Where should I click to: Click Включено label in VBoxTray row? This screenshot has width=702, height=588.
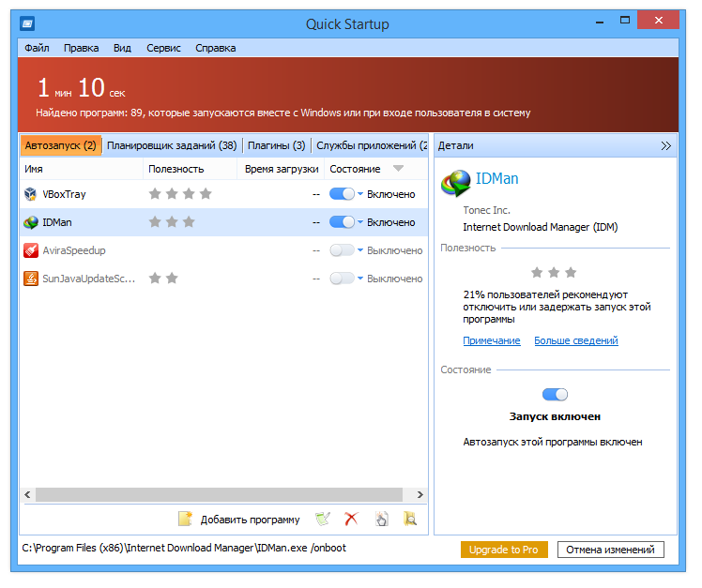coord(391,194)
